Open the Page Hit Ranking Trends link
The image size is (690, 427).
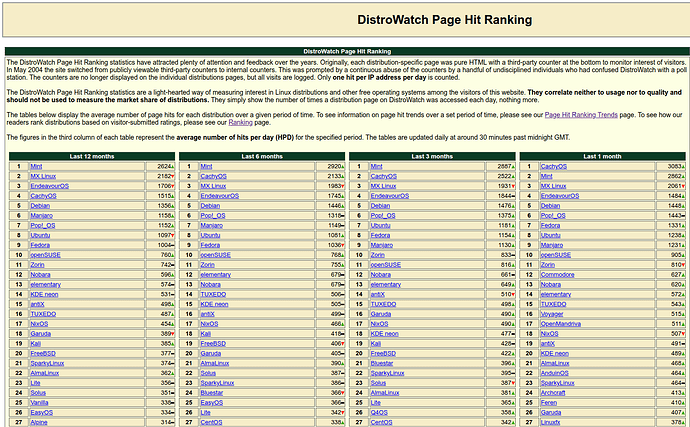581,115
